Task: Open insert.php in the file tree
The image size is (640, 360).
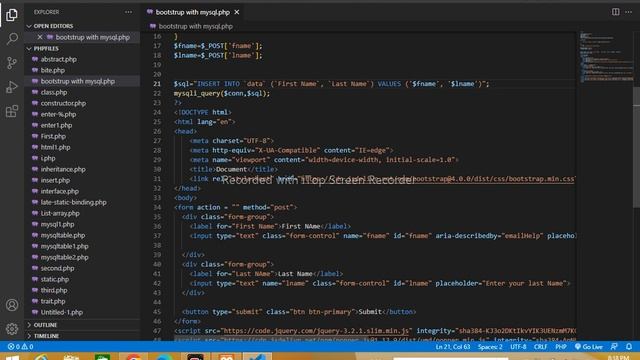Action: coord(55,180)
